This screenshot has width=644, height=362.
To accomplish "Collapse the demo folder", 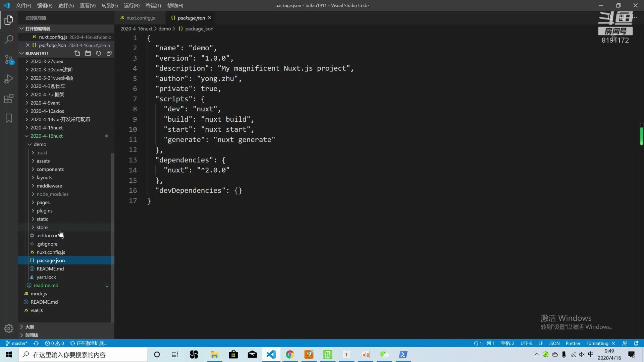I will pos(66,144).
